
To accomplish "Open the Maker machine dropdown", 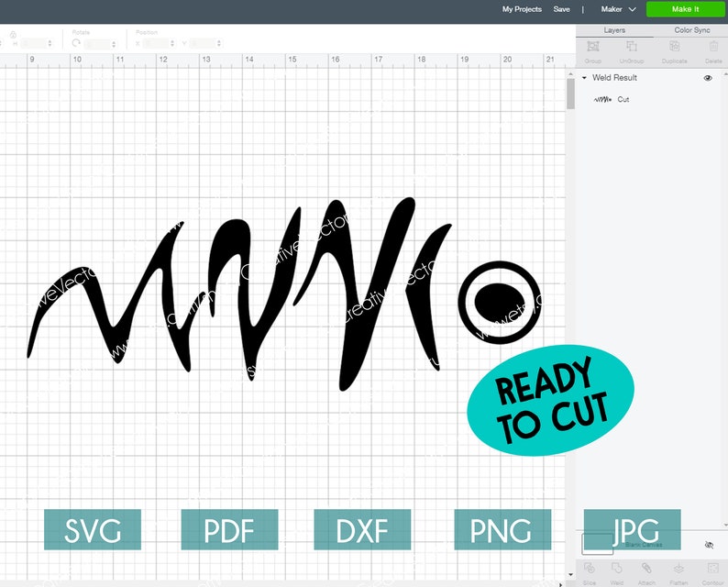I will coord(618,9).
